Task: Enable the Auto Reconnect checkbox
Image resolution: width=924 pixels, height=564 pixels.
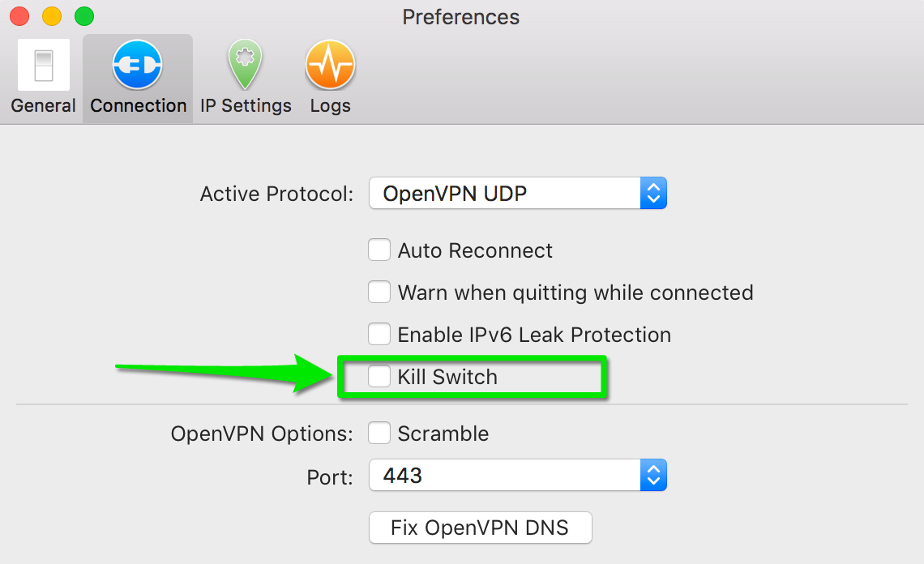Action: click(379, 250)
